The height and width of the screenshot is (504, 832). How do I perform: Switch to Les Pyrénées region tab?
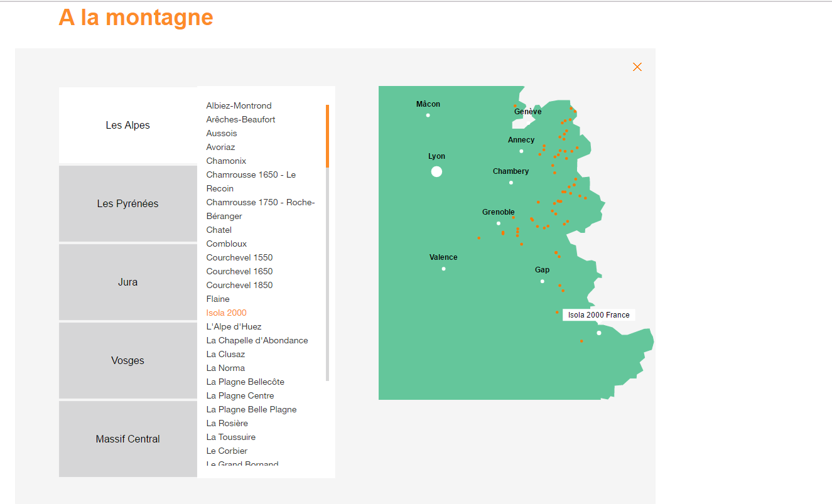[127, 204]
